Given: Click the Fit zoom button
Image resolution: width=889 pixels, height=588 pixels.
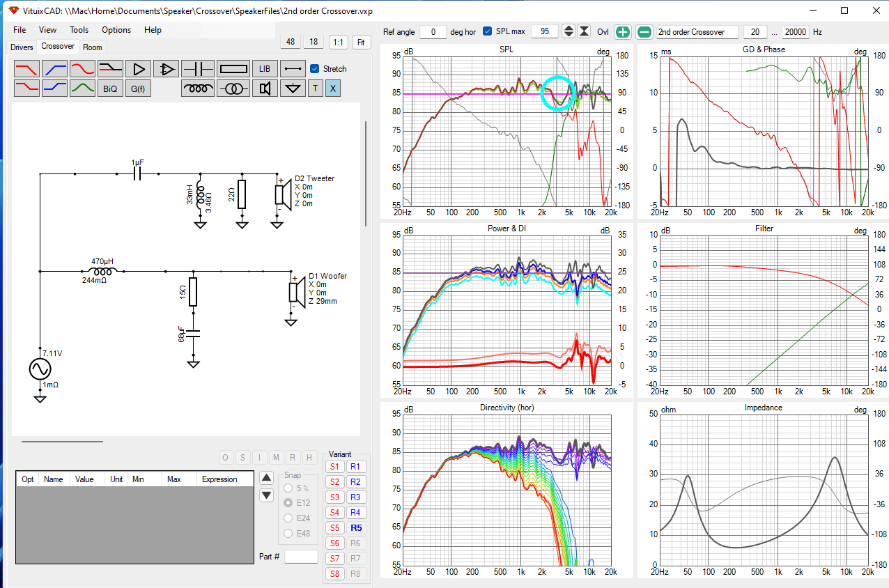Looking at the screenshot, I should [361, 42].
